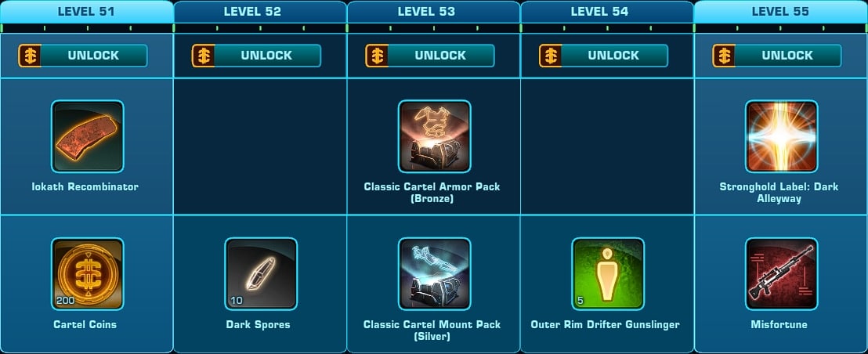Click the Unlock button under Level 54
Viewport: 868px width, 354px height.
603,56
